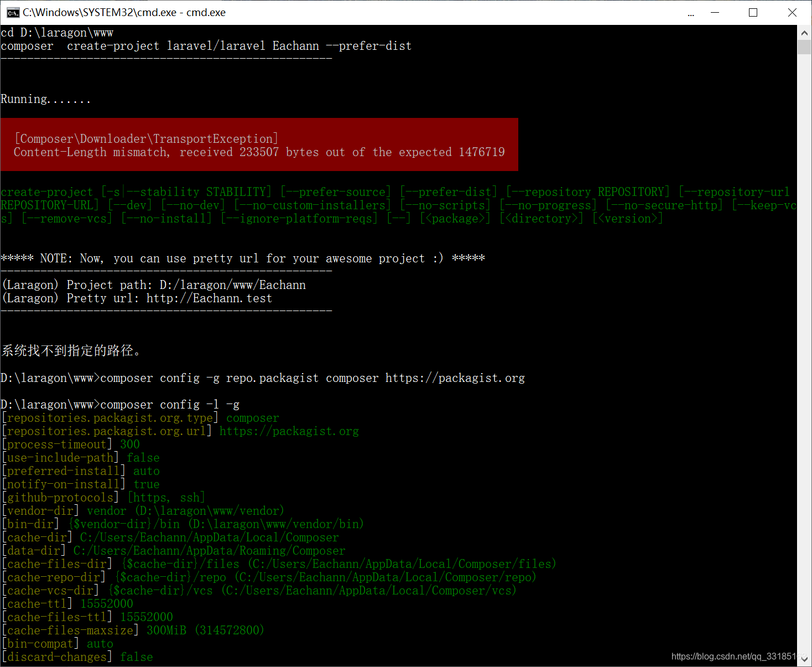
Task: Click the '[--no-custom-installers]' option text
Action: [x=313, y=205]
